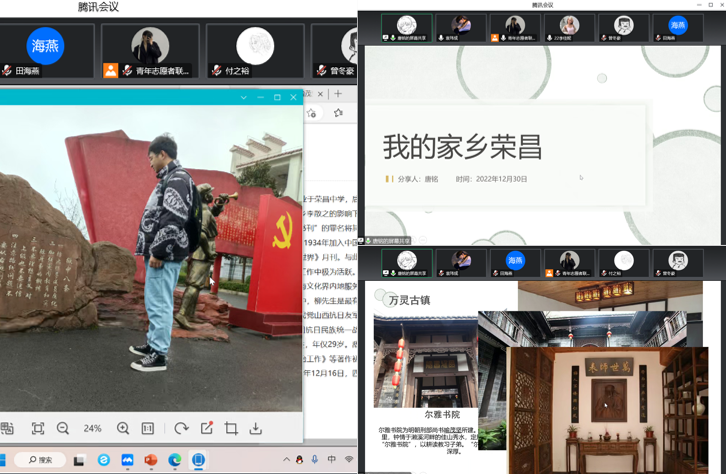This screenshot has width=726, height=474.
Task: Open PowerPoint from the taskbar
Action: [x=151, y=460]
